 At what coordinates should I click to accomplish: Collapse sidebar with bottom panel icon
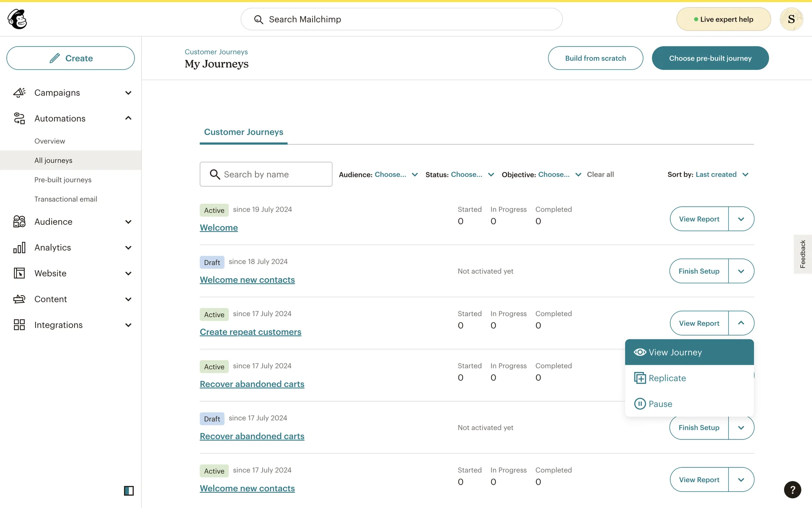tap(129, 491)
